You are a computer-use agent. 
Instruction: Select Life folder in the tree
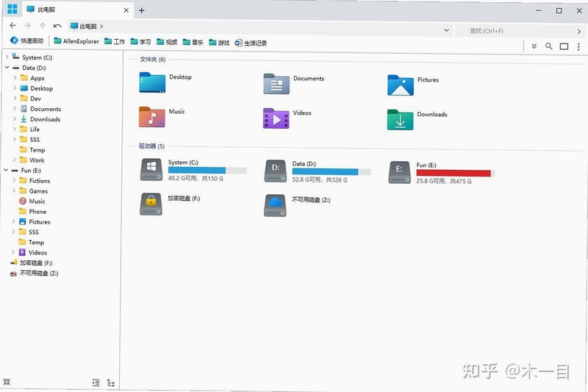(29, 129)
